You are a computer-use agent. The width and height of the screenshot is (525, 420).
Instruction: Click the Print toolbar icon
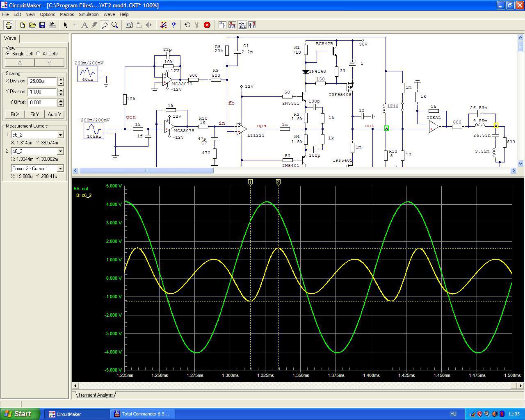(52, 25)
